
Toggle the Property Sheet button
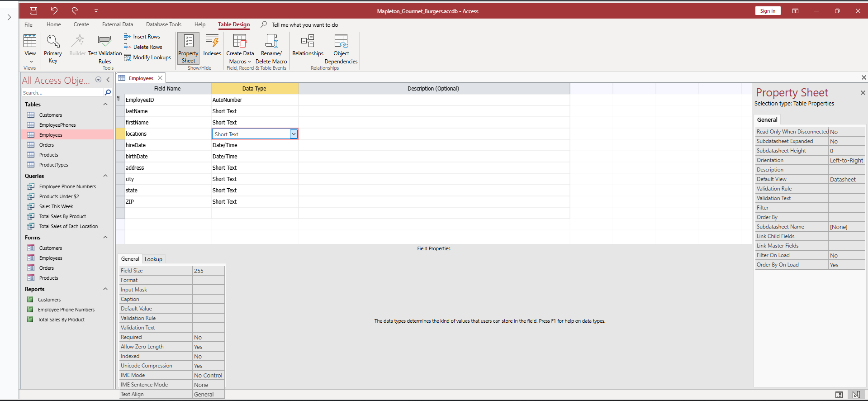pos(188,48)
